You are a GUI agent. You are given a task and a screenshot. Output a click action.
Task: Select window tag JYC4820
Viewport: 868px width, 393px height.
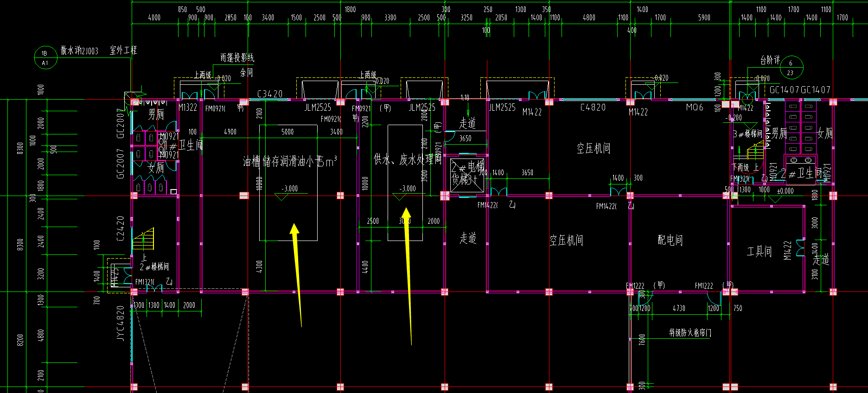pos(121,323)
